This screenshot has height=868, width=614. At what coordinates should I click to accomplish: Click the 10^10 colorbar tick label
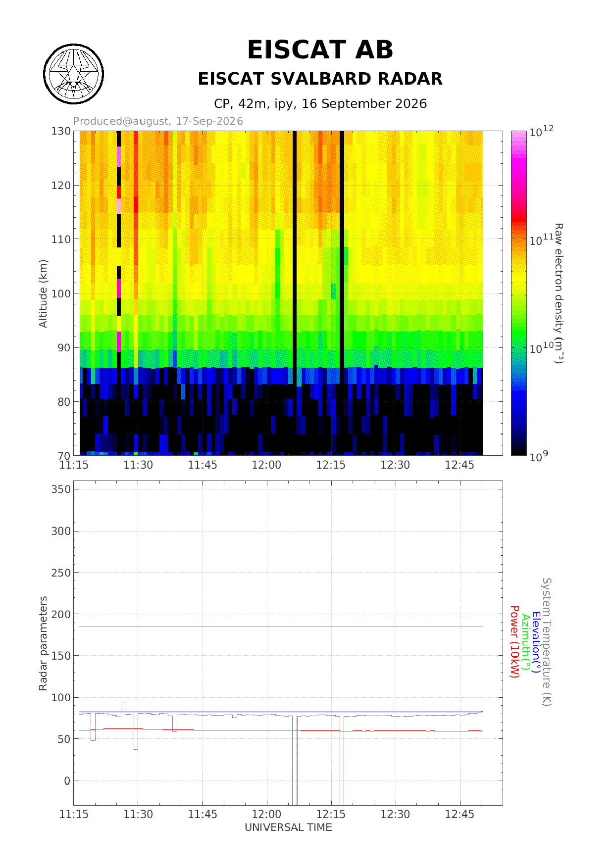(x=542, y=348)
